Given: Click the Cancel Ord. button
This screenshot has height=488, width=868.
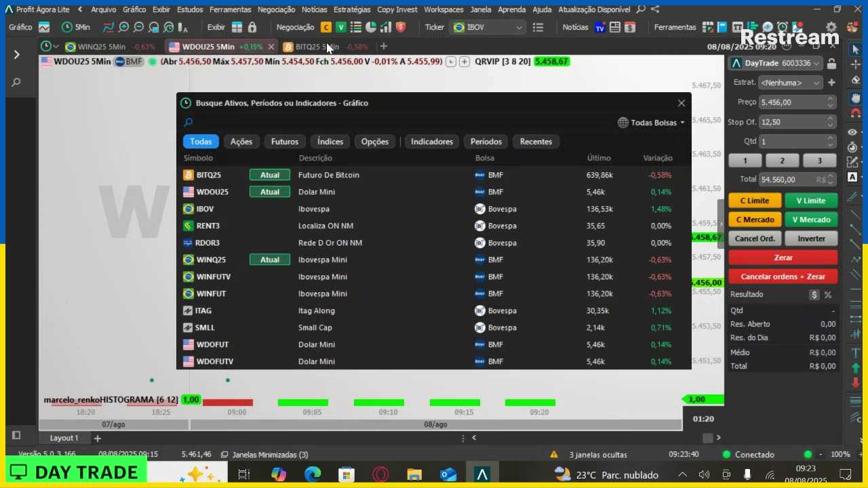Looking at the screenshot, I should point(755,239).
